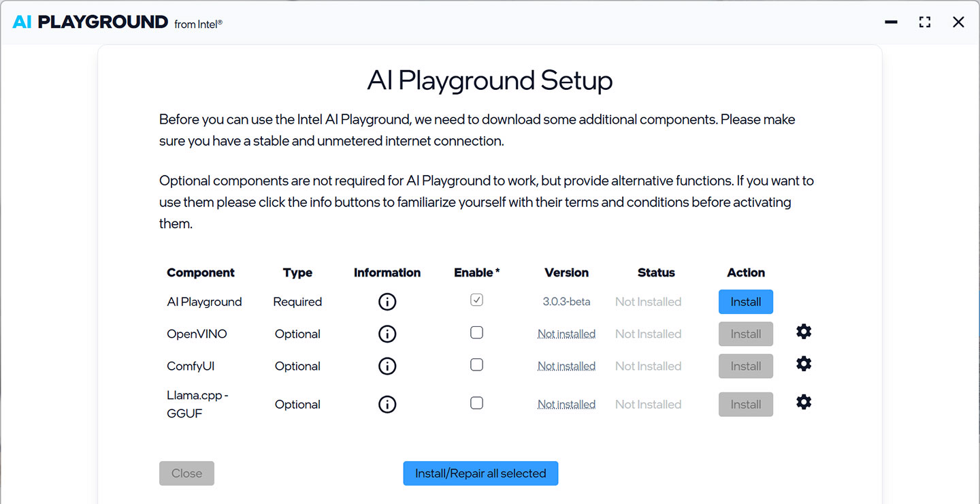This screenshot has height=504, width=980.
Task: Enable the OpenVINO component
Action: [476, 332]
